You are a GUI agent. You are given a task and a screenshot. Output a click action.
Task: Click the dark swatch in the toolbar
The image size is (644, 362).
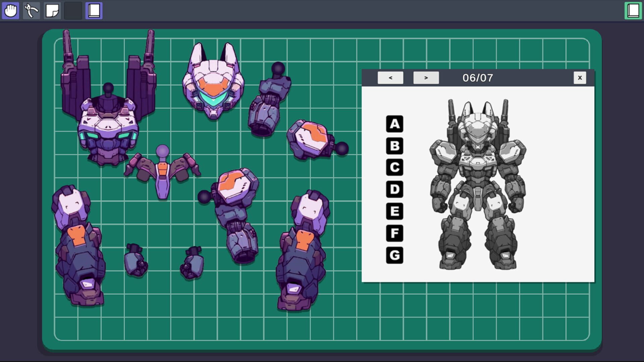[x=73, y=11]
